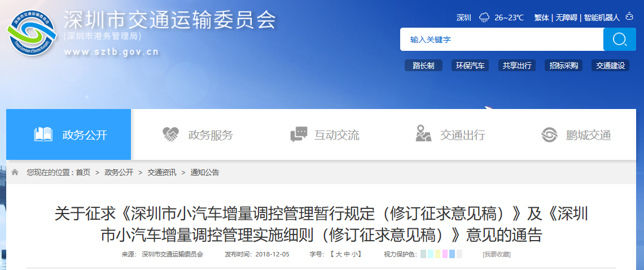Click the rain cloud weather icon
Viewport: 644px width, 270px height.
(x=485, y=18)
